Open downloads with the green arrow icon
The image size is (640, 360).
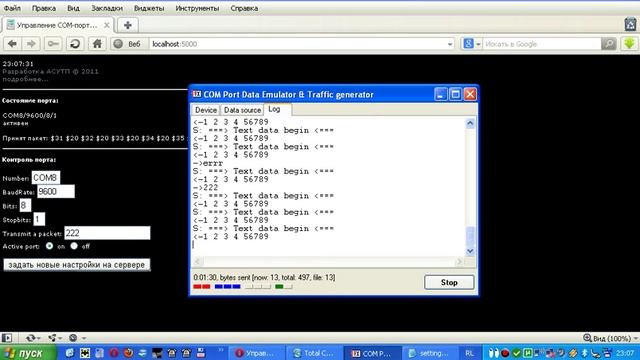[629, 44]
